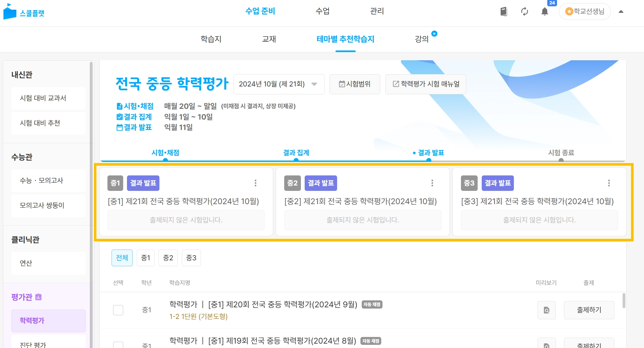Expand the 2024년 10월 (제 21회) dropdown
The image size is (644, 348).
coord(279,84)
